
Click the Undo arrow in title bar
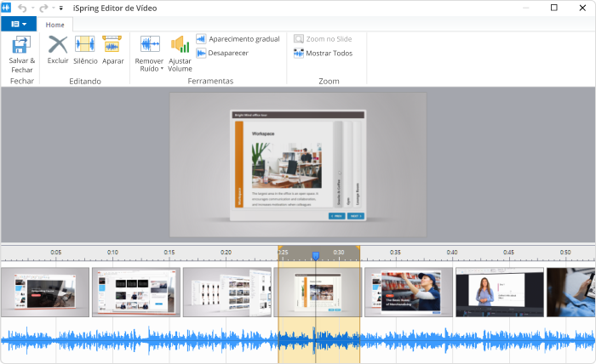(22, 8)
